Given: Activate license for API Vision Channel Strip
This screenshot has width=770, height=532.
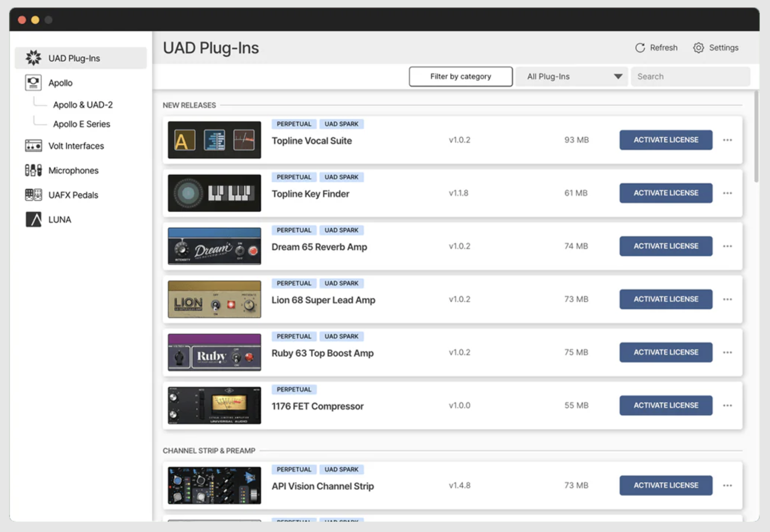Looking at the screenshot, I should click(666, 485).
